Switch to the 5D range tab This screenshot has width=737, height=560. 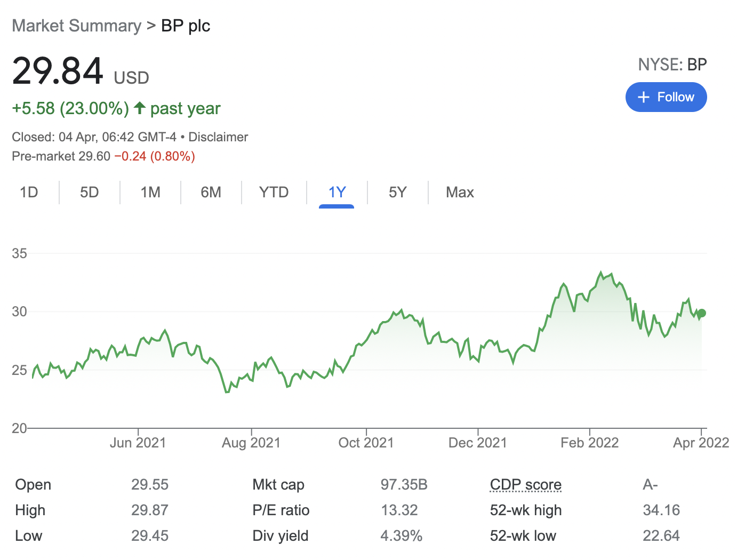[90, 192]
